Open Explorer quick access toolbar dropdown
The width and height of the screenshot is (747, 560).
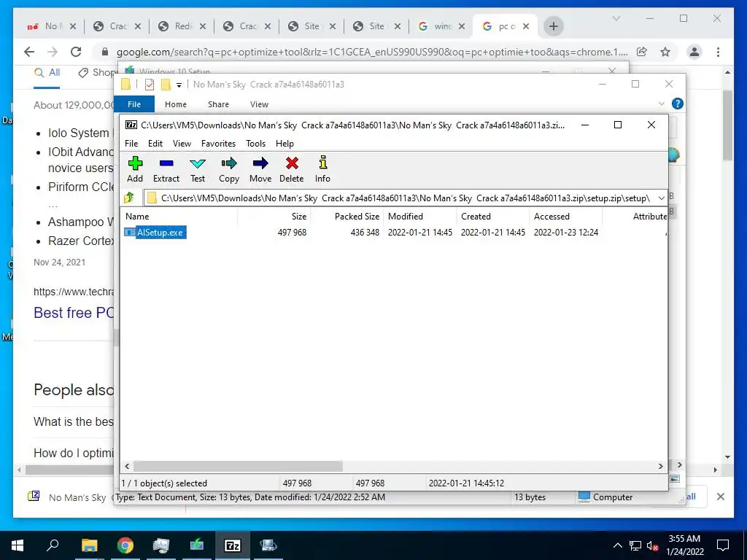[x=179, y=85]
